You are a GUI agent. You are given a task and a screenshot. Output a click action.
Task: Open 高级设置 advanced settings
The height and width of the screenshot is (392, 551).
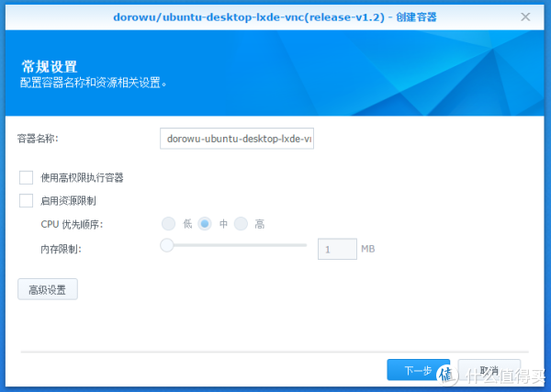tap(48, 290)
